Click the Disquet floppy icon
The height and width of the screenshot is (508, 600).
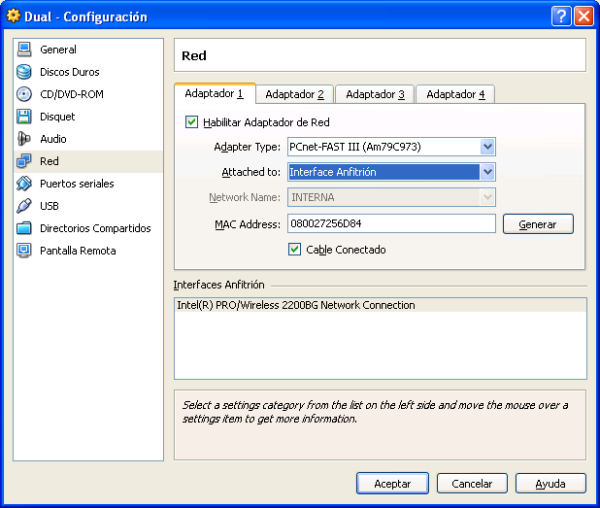[24, 117]
